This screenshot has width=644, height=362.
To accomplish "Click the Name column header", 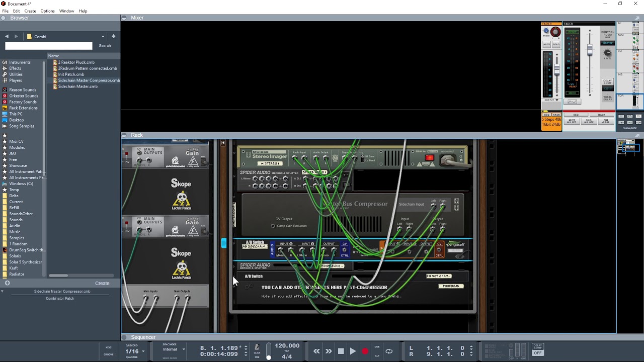I will coord(83,56).
